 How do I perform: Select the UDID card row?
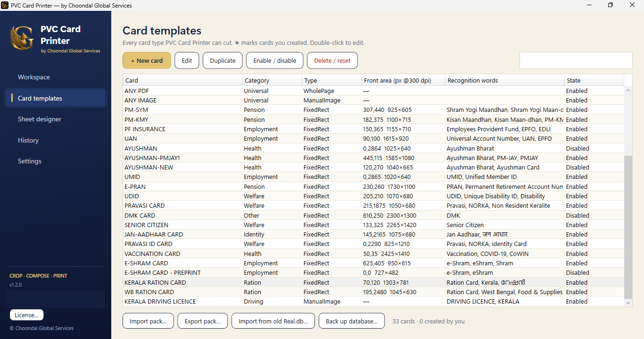[373, 196]
